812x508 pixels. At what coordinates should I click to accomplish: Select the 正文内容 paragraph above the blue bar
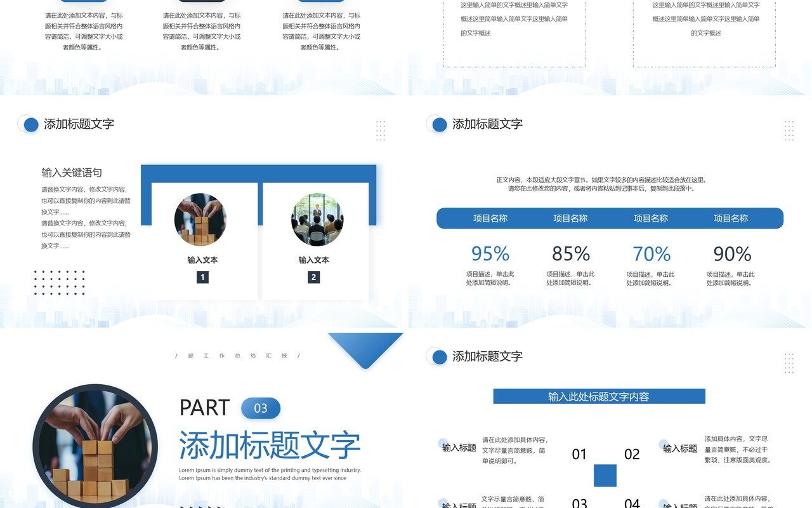(601, 184)
